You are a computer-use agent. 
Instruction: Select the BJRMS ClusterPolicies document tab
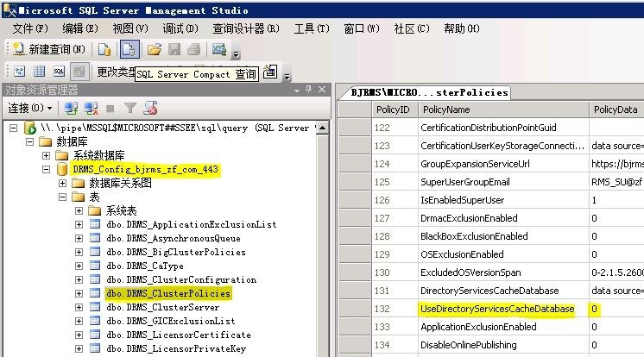(427, 93)
